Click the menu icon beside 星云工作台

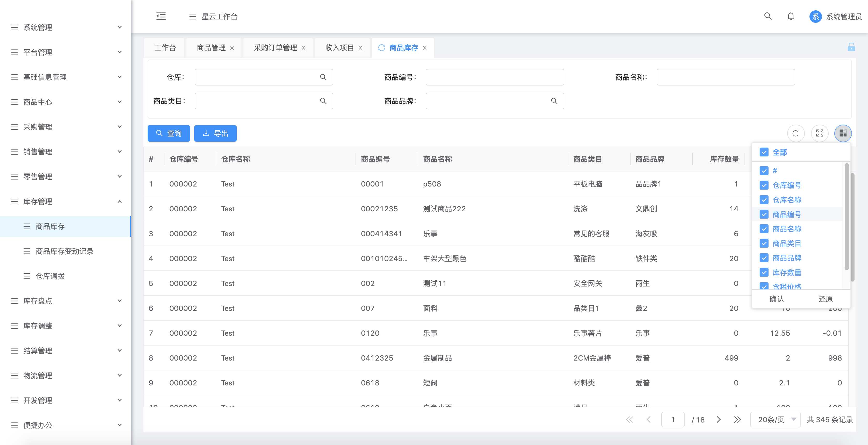pos(192,17)
